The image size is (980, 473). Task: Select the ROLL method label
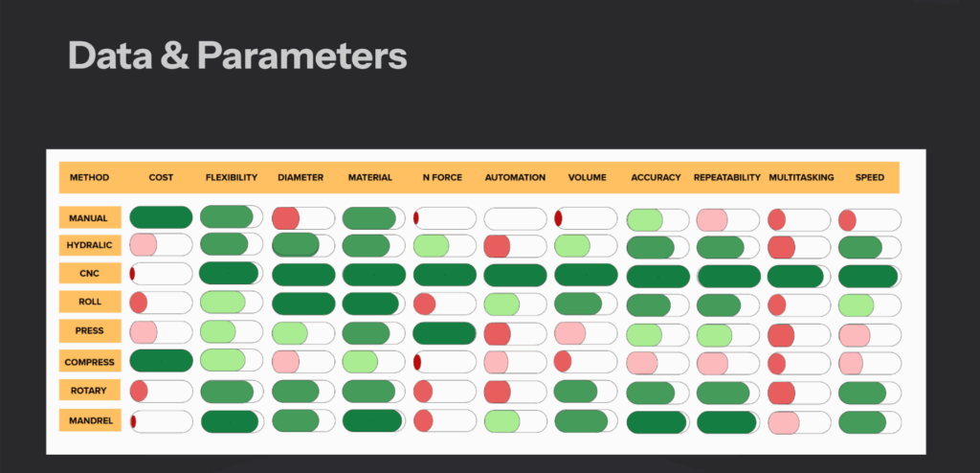[90, 302]
